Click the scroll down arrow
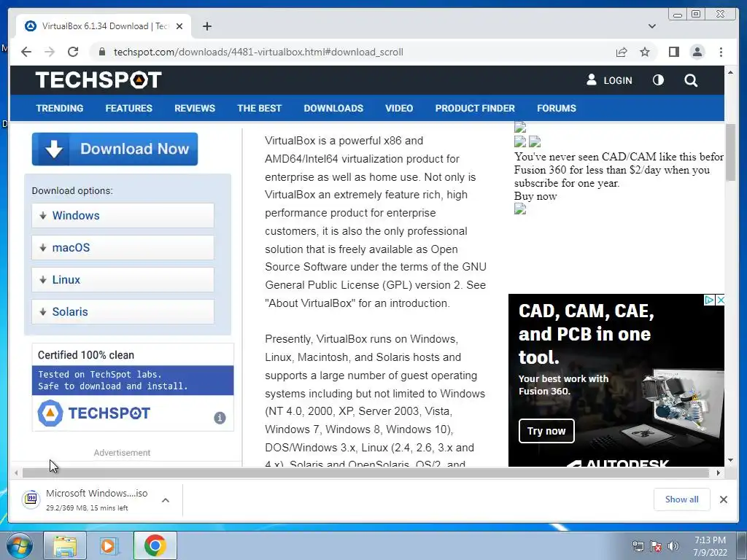The height and width of the screenshot is (560, 747). click(x=730, y=461)
